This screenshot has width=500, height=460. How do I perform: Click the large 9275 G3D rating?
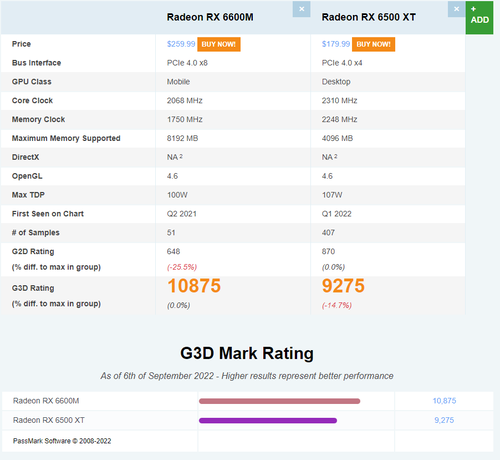click(x=343, y=286)
